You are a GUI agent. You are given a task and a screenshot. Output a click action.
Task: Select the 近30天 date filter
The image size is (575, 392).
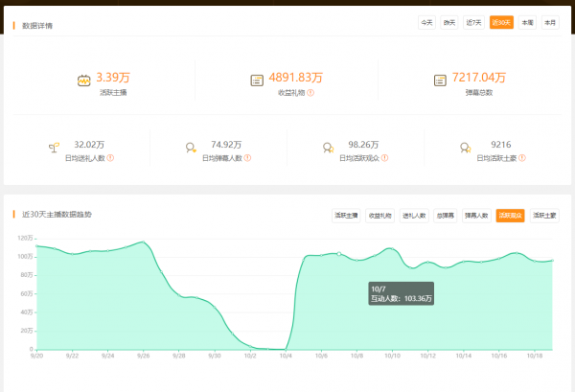(500, 22)
